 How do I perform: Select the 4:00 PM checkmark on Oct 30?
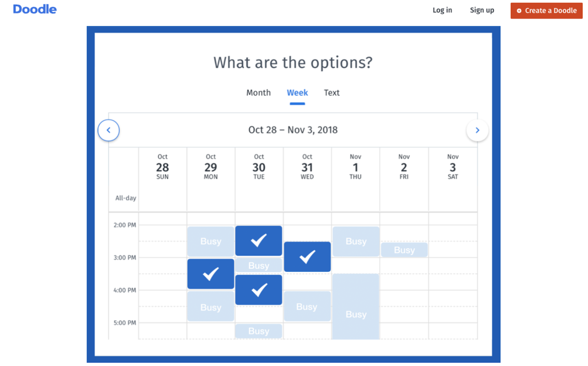(x=258, y=289)
